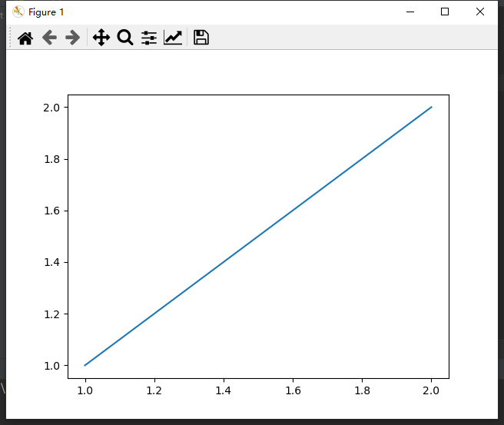Minimize the Figure 1 window
The height and width of the screenshot is (425, 504).
(410, 12)
